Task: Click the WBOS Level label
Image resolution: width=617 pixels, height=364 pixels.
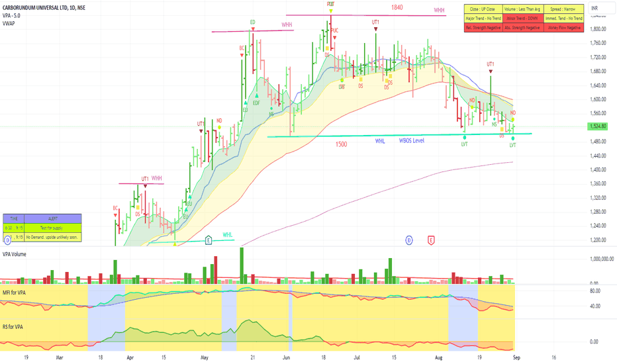Action: click(412, 140)
